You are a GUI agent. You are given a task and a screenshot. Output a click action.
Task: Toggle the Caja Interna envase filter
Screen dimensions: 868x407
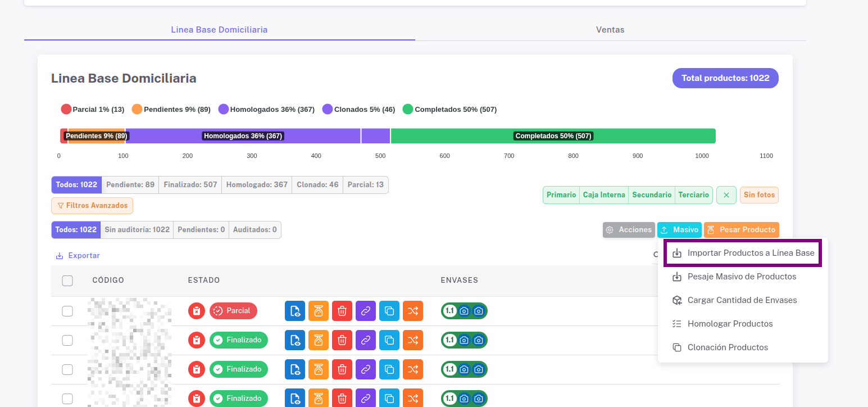(x=604, y=195)
